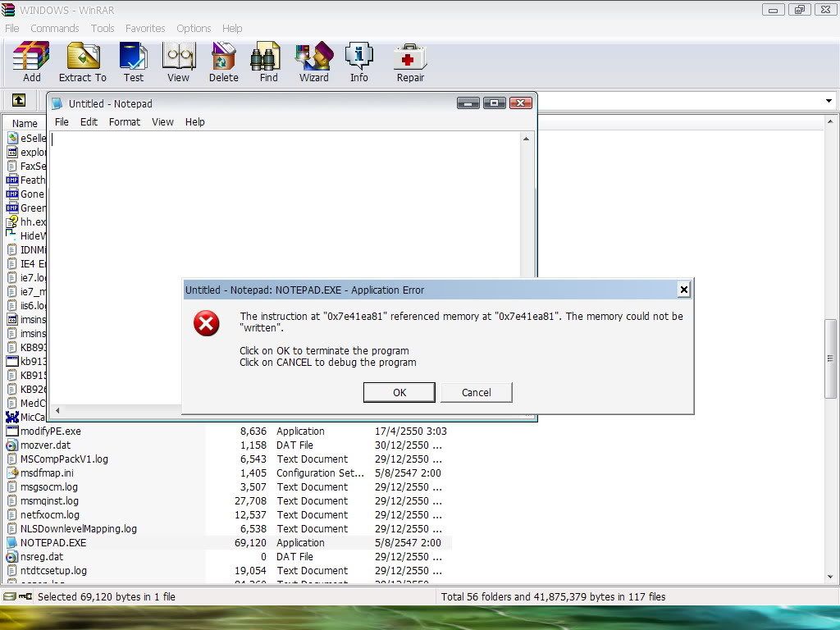
Task: Click the key icon in WinRAR status bar
Action: pyautogui.click(x=25, y=596)
